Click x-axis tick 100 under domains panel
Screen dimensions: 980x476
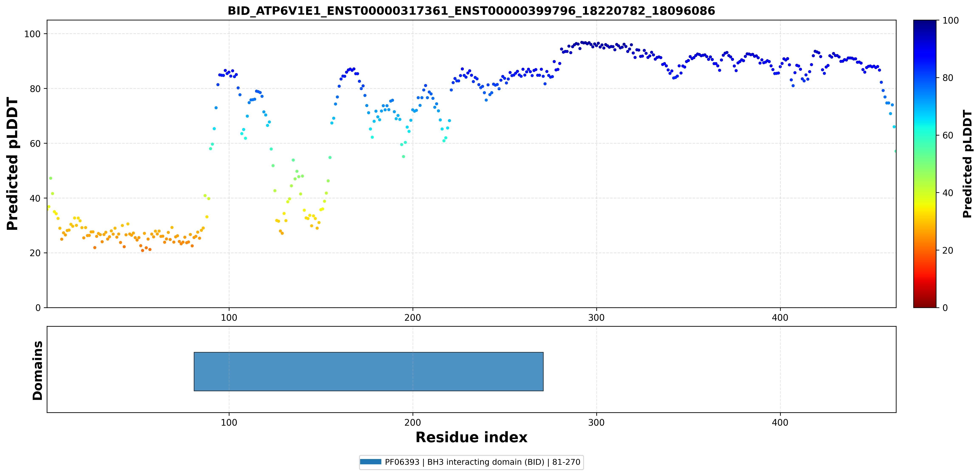[x=229, y=423]
